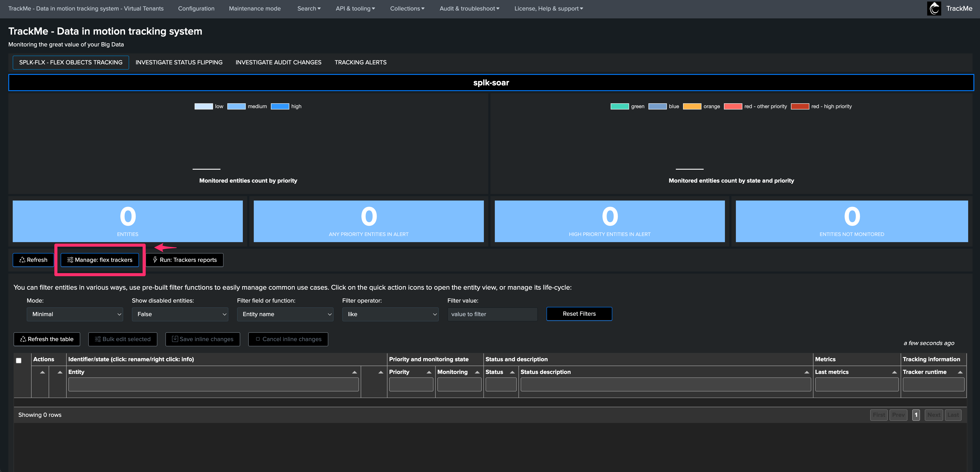Open Filter operator dropdown showing like
The width and height of the screenshot is (980, 472).
tap(390, 314)
